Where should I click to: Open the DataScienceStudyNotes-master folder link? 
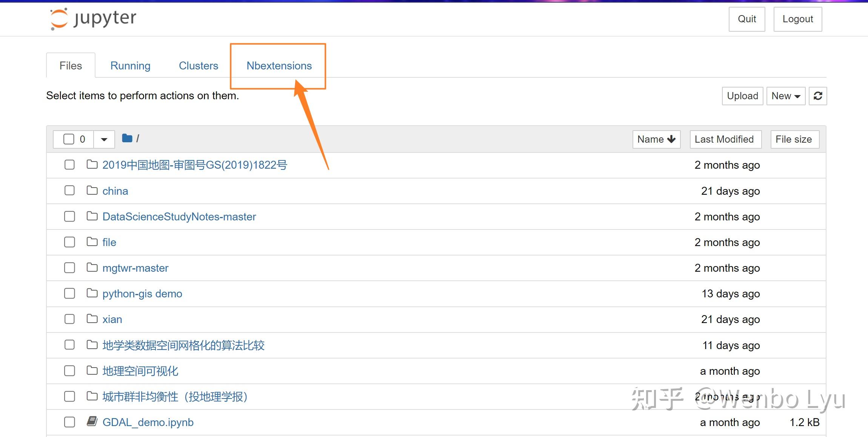coord(179,217)
